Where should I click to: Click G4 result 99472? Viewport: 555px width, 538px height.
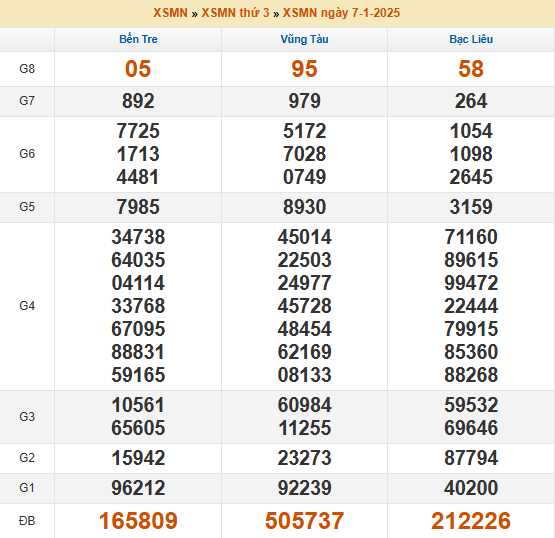(x=471, y=283)
